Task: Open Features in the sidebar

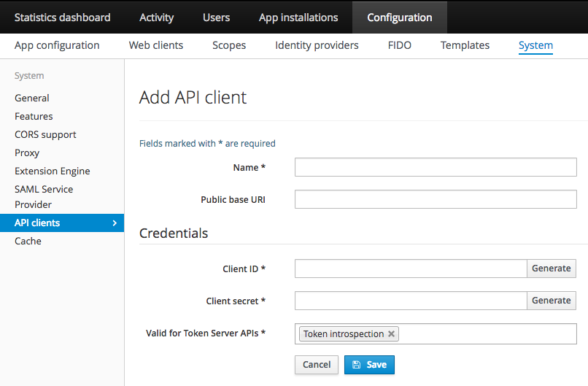Action: point(34,116)
